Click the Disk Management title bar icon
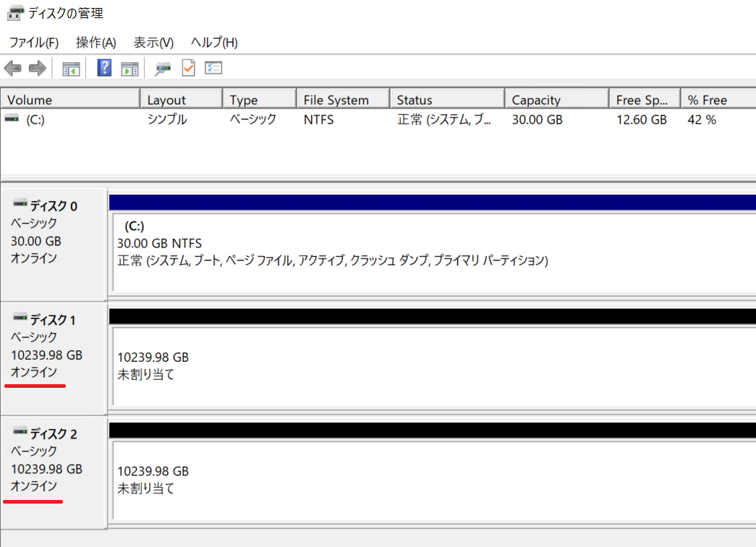The image size is (756, 547). pyautogui.click(x=15, y=13)
